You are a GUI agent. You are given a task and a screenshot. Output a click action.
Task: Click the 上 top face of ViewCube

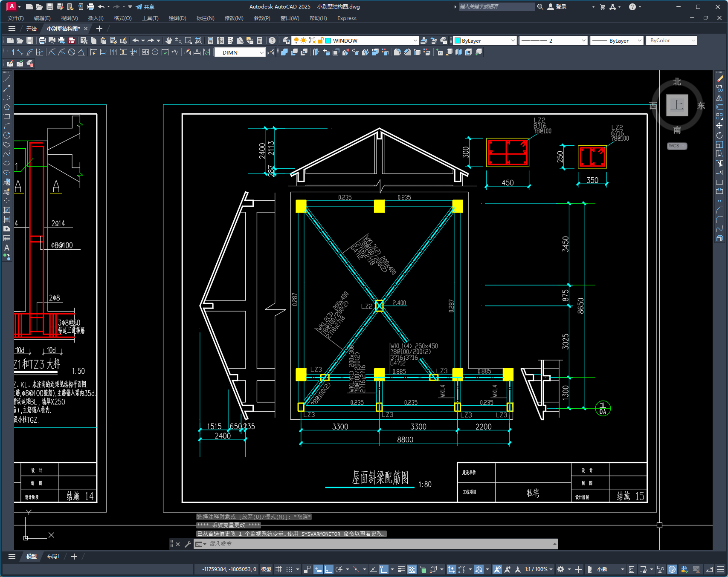pyautogui.click(x=677, y=105)
